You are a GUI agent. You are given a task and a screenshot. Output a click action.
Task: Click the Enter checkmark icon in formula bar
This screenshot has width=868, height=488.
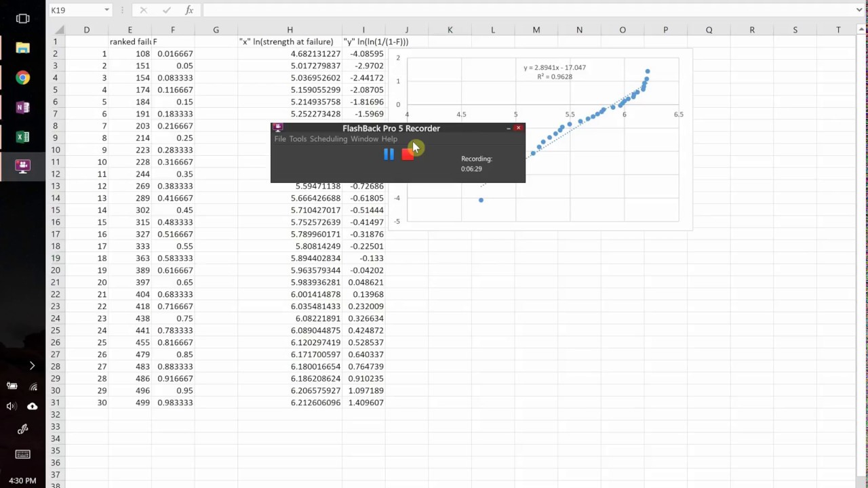tap(167, 10)
